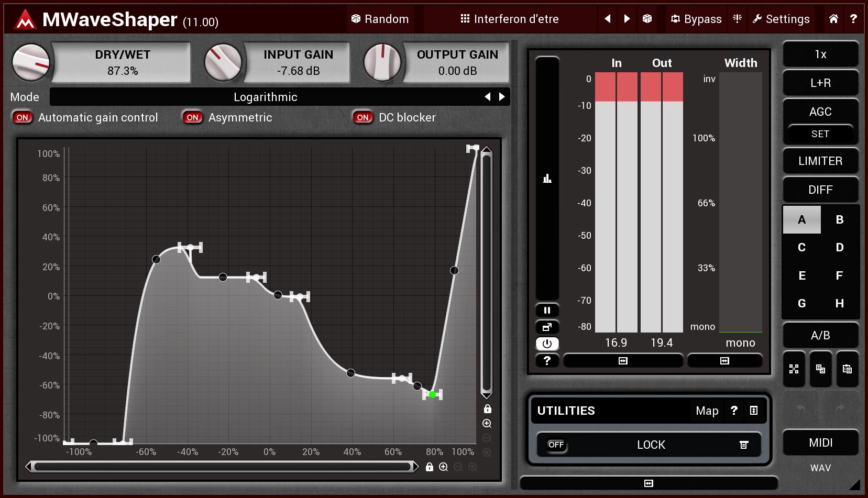Screen dimensions: 868x498
Task: Click the A/B compare button
Action: (x=820, y=335)
